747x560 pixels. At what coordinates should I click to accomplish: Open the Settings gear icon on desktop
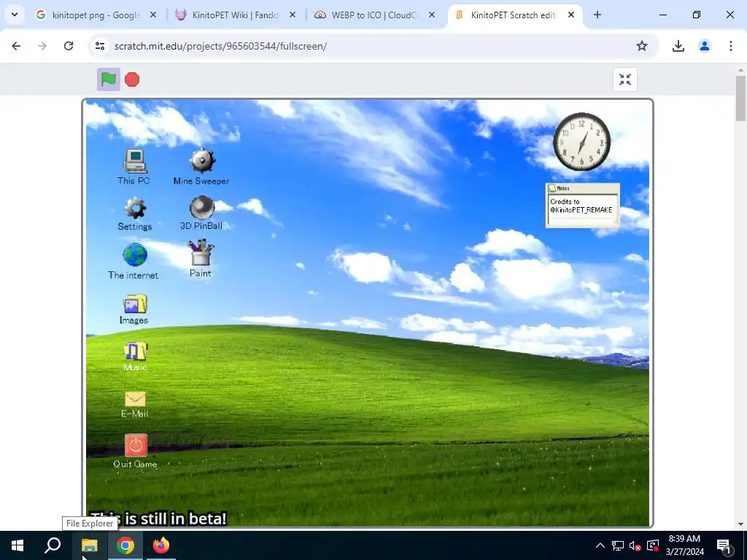[x=135, y=214]
